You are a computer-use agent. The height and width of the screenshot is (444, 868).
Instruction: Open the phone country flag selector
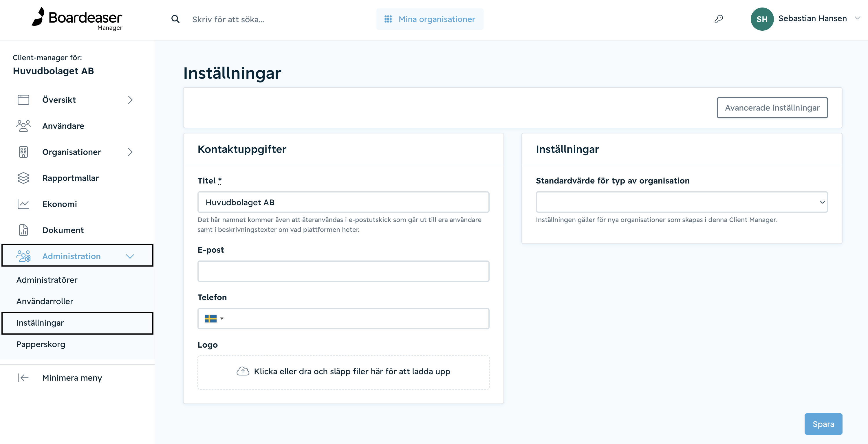214,318
